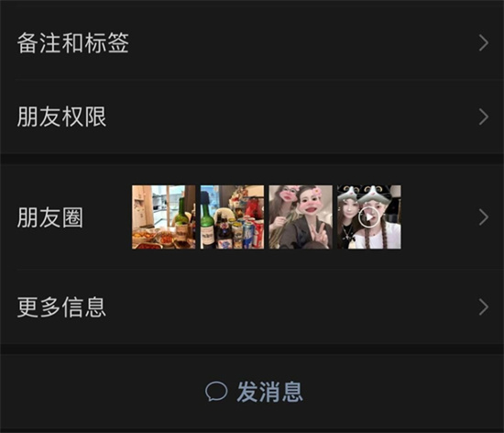Tap the arrow next to 朋友权限
The width and height of the screenshot is (504, 433).
(484, 117)
